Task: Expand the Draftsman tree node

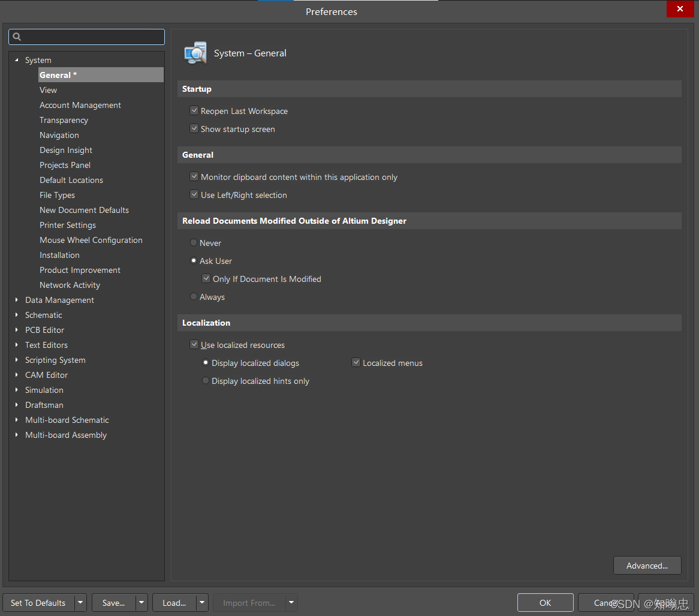Action: [17, 405]
